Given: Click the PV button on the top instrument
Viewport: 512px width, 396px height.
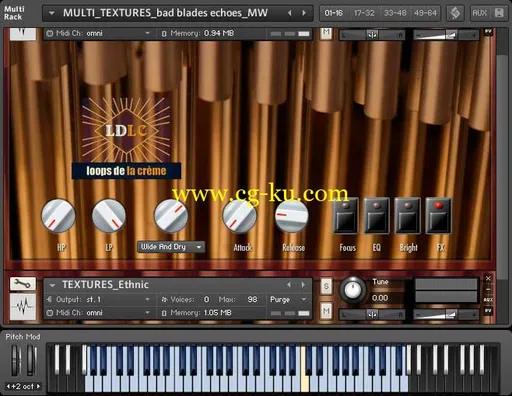Looking at the screenshot, I should [488, 32].
